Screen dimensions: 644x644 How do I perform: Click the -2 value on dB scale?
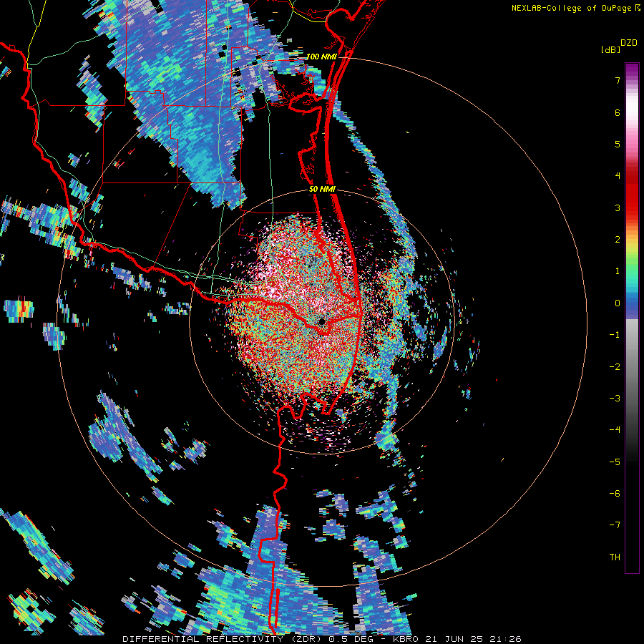(615, 367)
